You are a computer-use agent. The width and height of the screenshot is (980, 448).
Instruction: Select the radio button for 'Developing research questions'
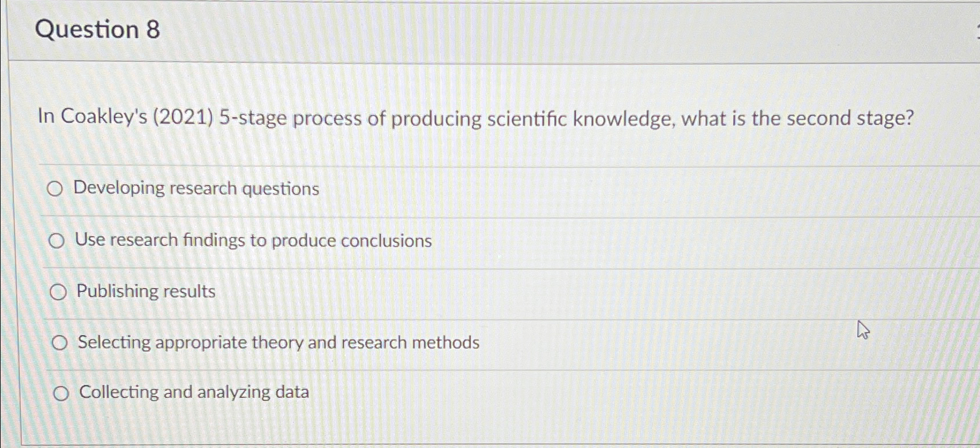(57, 188)
